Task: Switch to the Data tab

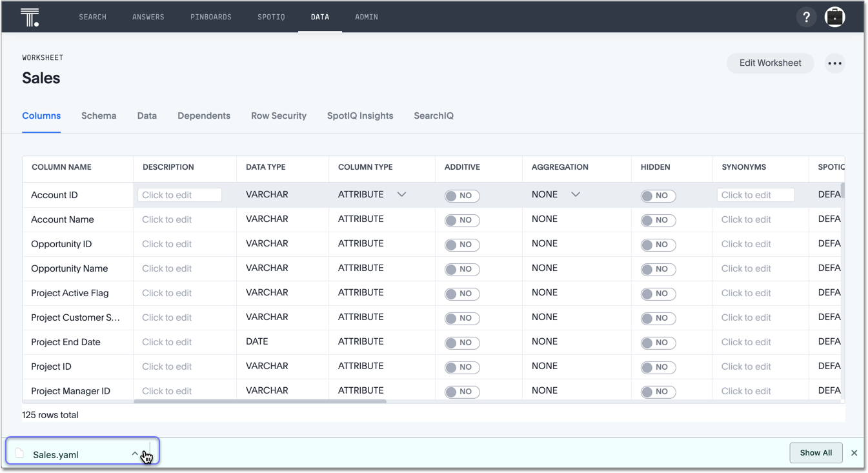Action: click(x=147, y=116)
